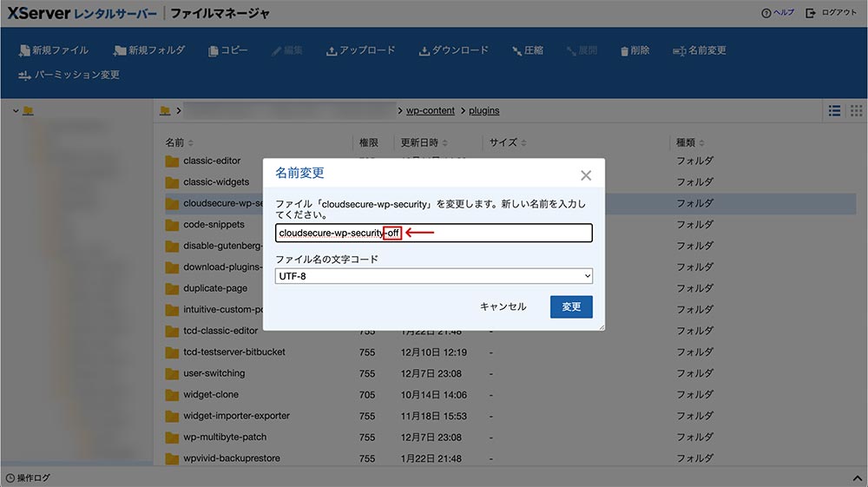
Task: Click the コピー (copy) toolbar icon
Action: click(x=214, y=51)
